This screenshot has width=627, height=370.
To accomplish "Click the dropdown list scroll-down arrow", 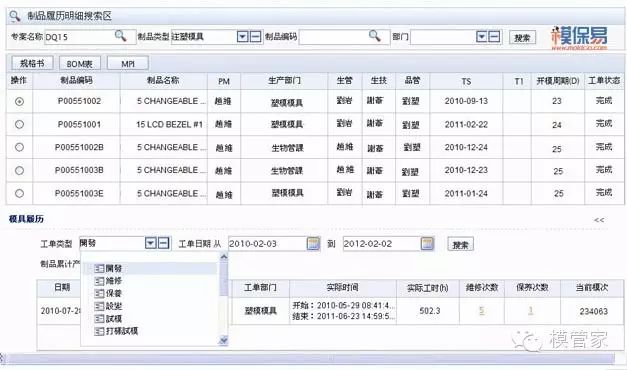I will point(224,340).
